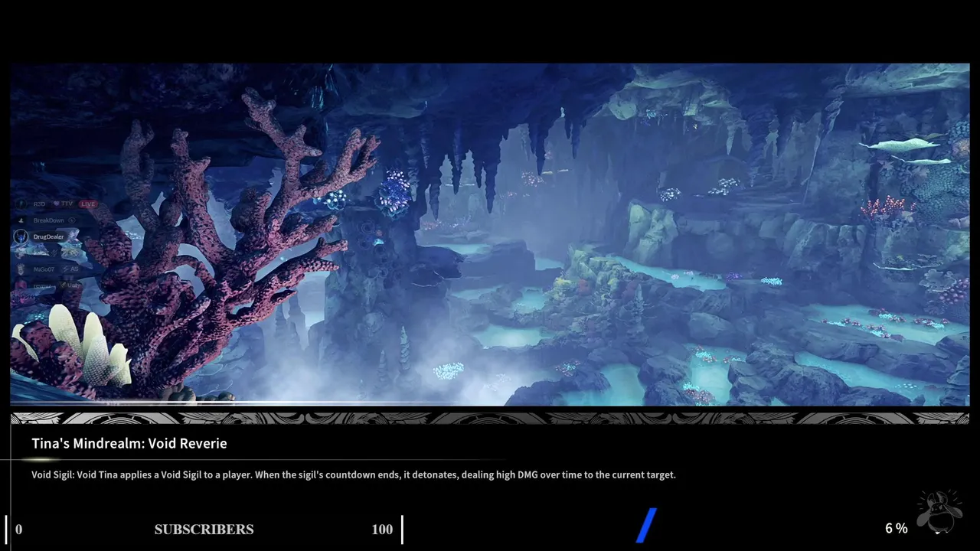Screen dimensions: 980x551
Task: Click the Void Sigil tip description text
Action: (354, 474)
